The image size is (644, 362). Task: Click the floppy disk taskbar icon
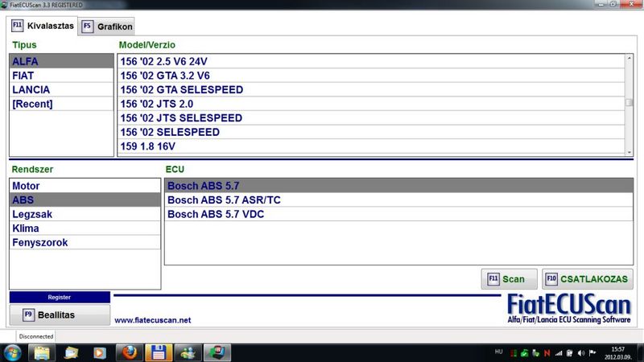tap(158, 351)
